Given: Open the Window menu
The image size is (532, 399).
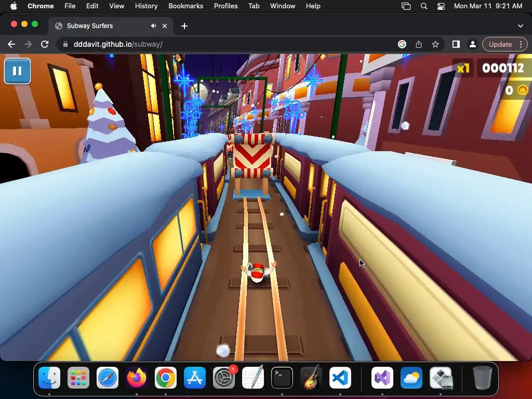Looking at the screenshot, I should [283, 6].
